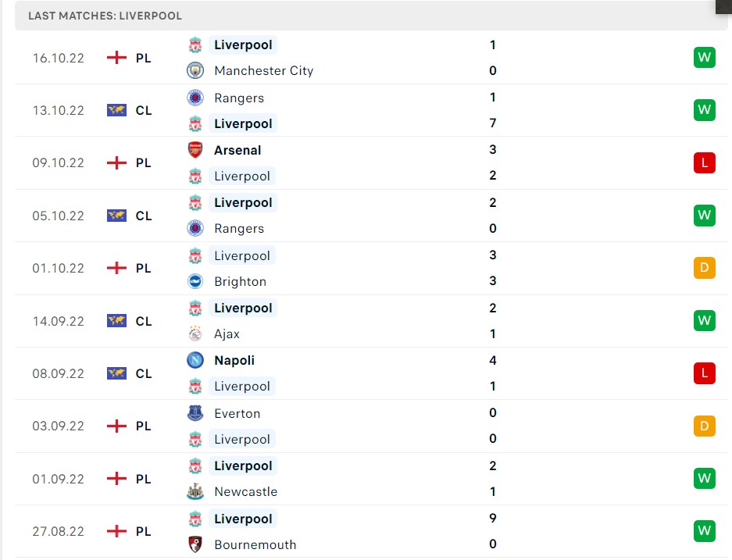Click the green W badge for 16.10.22
Screen dimensions: 732x560
[x=704, y=57]
